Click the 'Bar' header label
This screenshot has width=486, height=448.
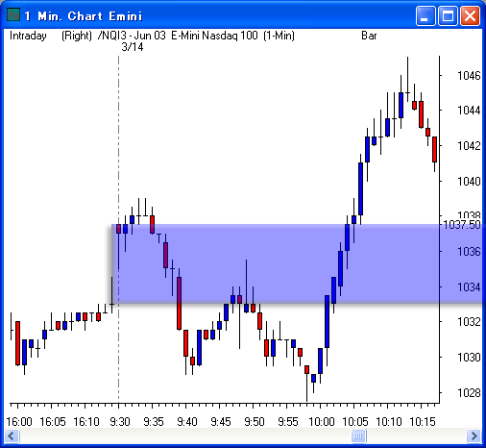click(x=369, y=36)
